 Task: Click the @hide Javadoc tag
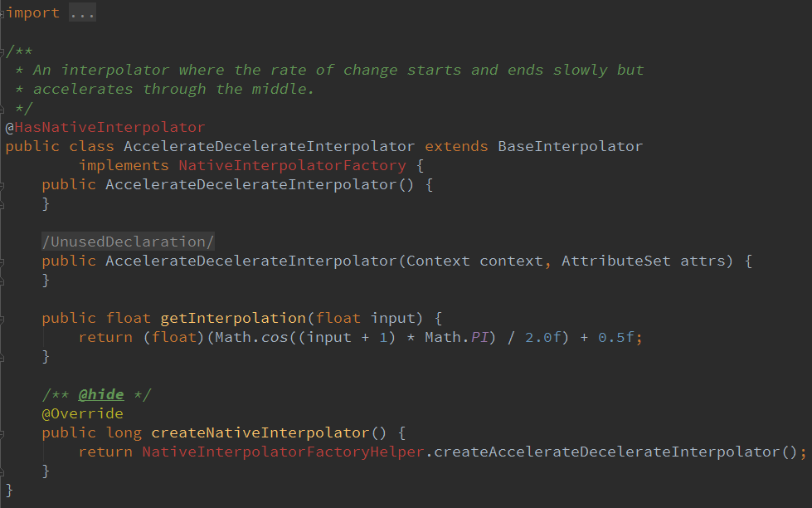100,394
